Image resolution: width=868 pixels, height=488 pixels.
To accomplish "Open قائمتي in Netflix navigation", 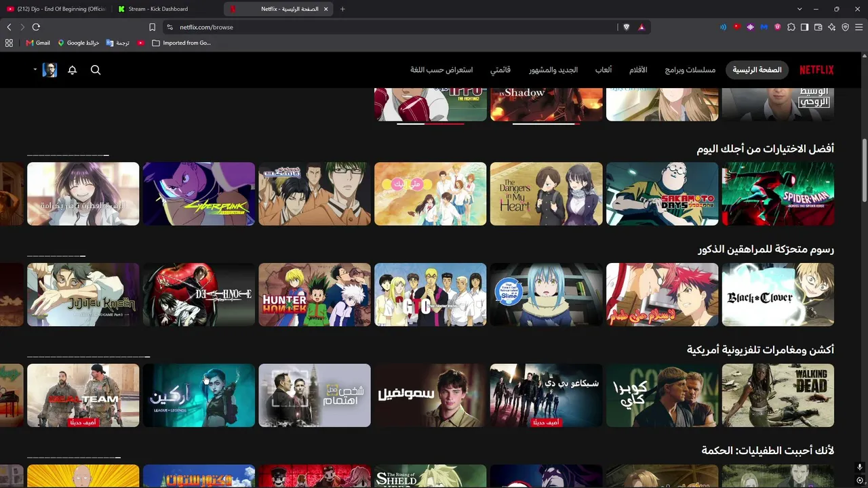I will pos(500,70).
